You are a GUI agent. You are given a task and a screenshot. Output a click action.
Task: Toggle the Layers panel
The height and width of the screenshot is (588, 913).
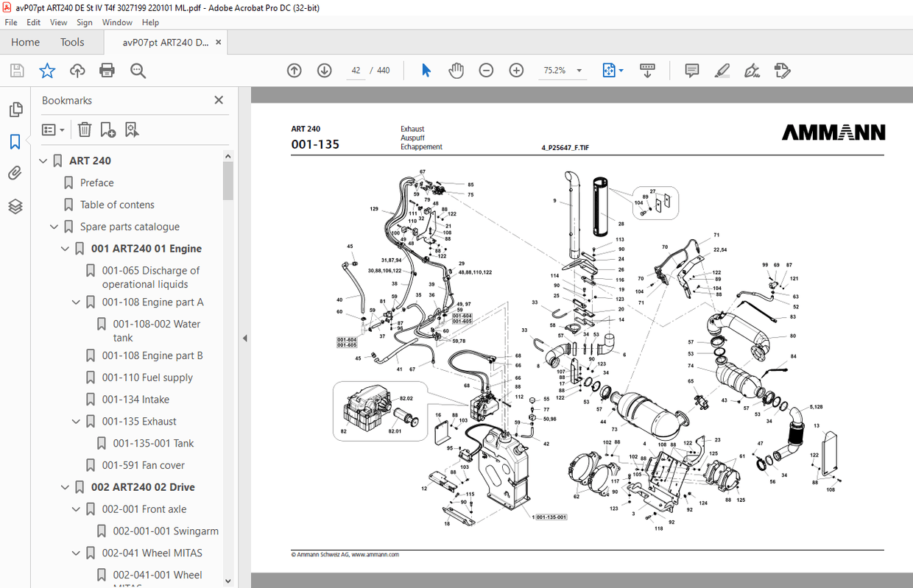pos(15,207)
